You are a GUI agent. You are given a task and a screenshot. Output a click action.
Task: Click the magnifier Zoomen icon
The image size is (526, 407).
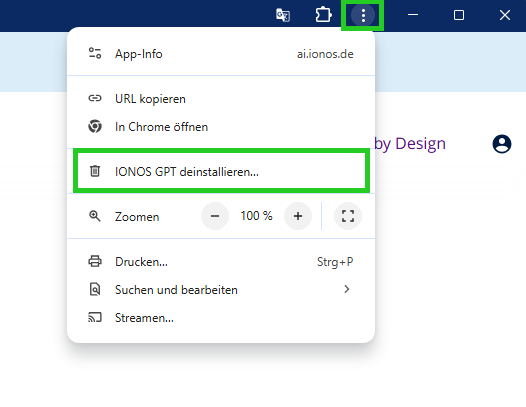pyautogui.click(x=95, y=216)
